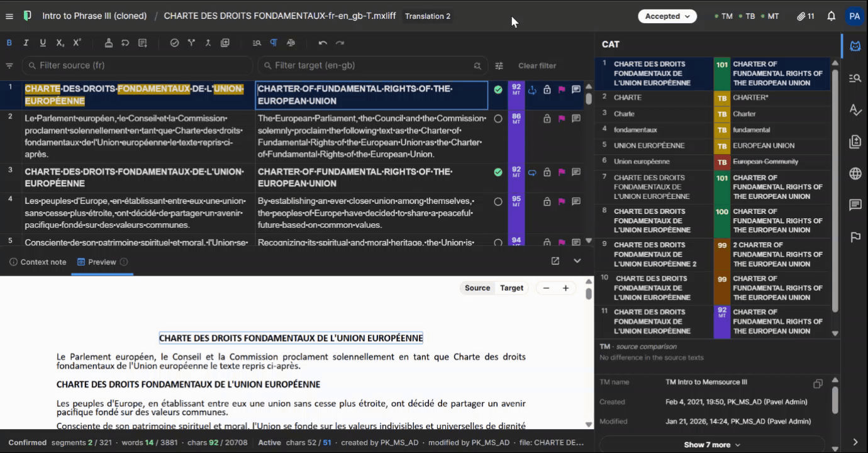Open the sidebar flag icon pane
868x453 pixels.
coord(855,237)
